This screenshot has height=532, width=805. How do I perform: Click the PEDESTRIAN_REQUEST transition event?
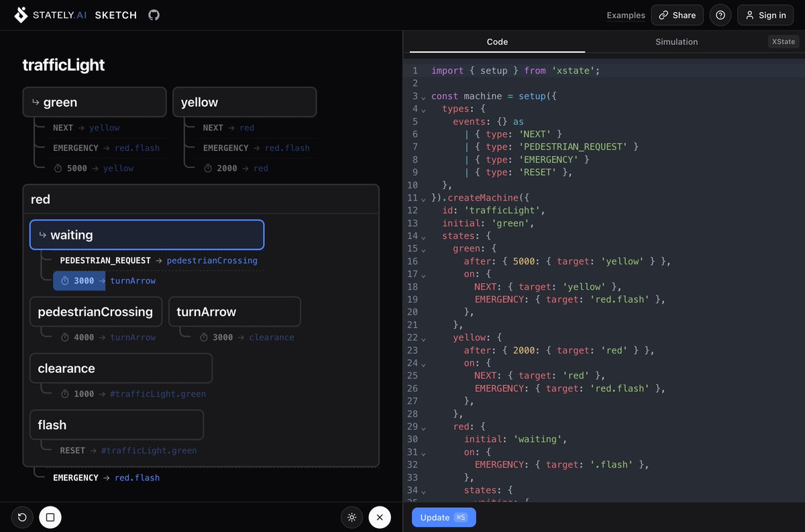(105, 260)
